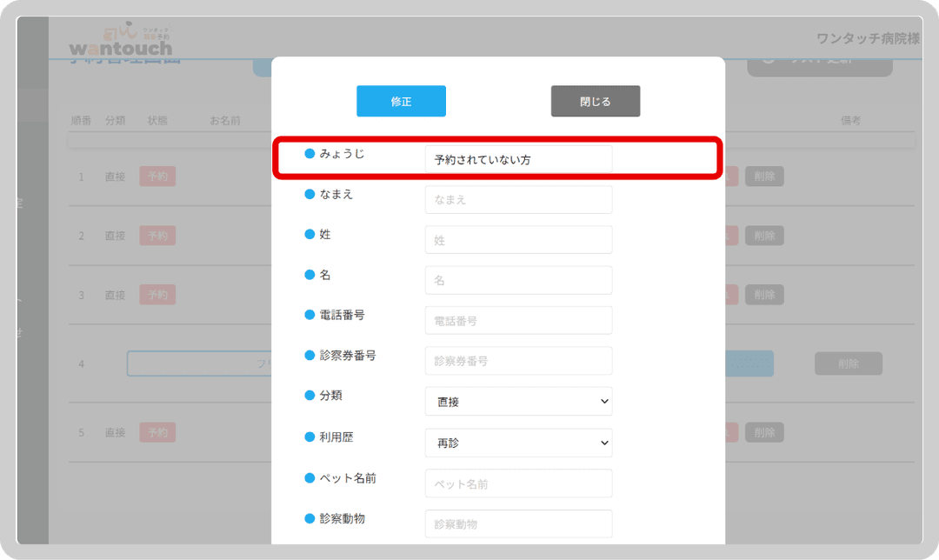Viewport: 939px width, 560px height.
Task: Click the ペット名前 input field
Action: click(x=518, y=483)
